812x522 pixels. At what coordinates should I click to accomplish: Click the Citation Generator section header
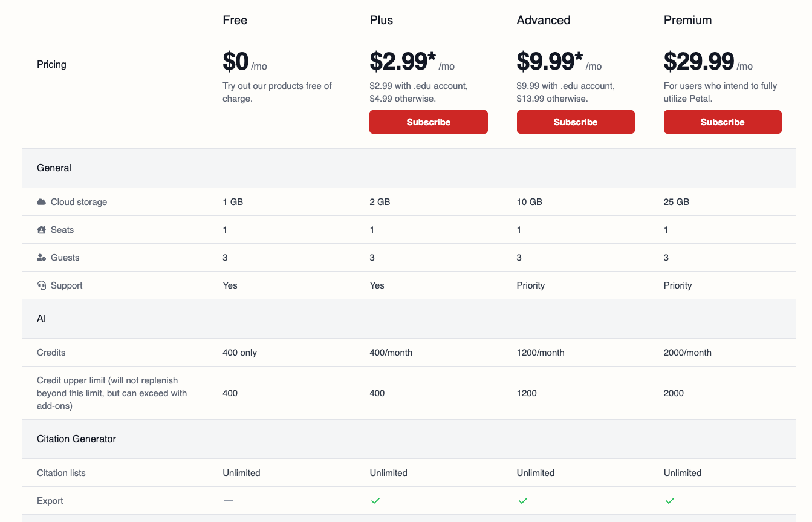(76, 439)
